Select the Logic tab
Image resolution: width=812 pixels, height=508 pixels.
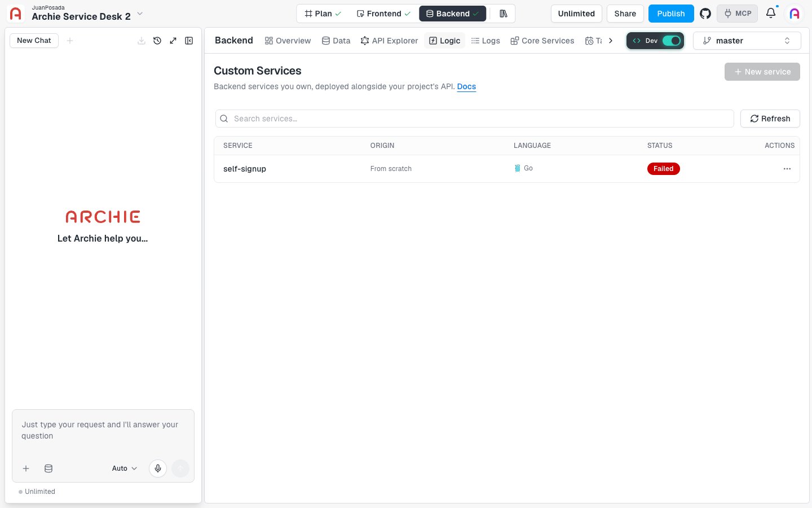(445, 41)
